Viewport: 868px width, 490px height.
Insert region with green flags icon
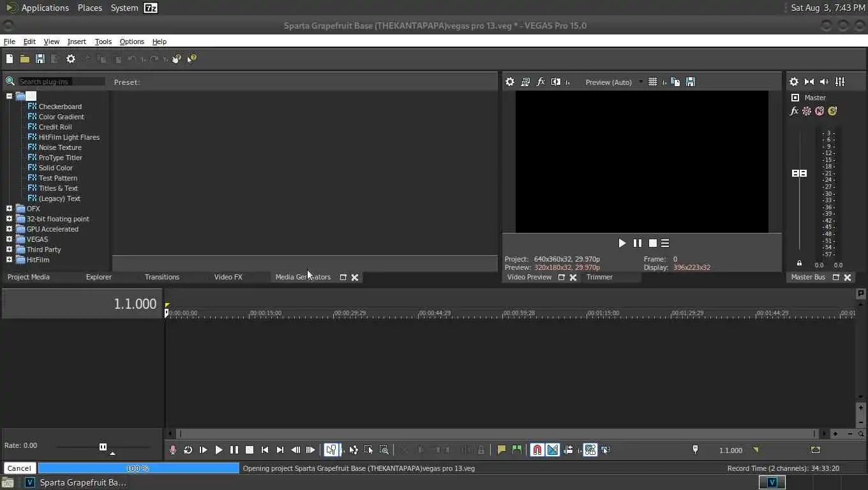[x=517, y=450]
